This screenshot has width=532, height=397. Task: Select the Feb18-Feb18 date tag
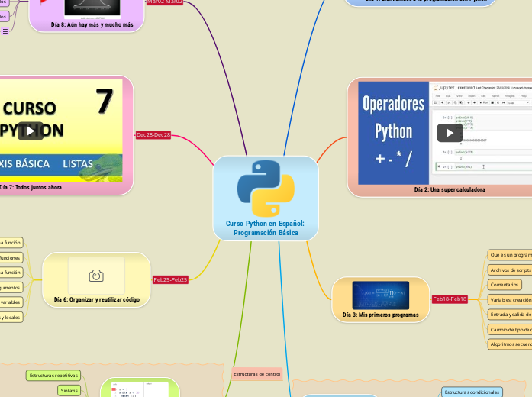(450, 299)
